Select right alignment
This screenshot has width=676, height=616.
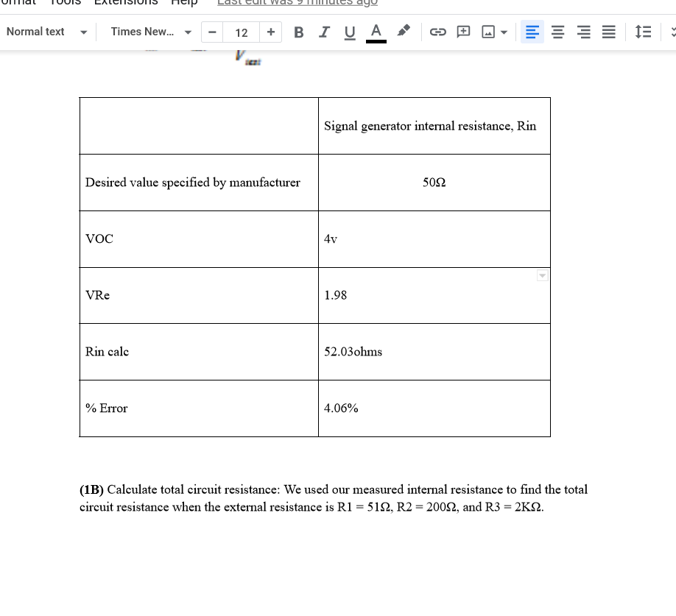tap(583, 32)
